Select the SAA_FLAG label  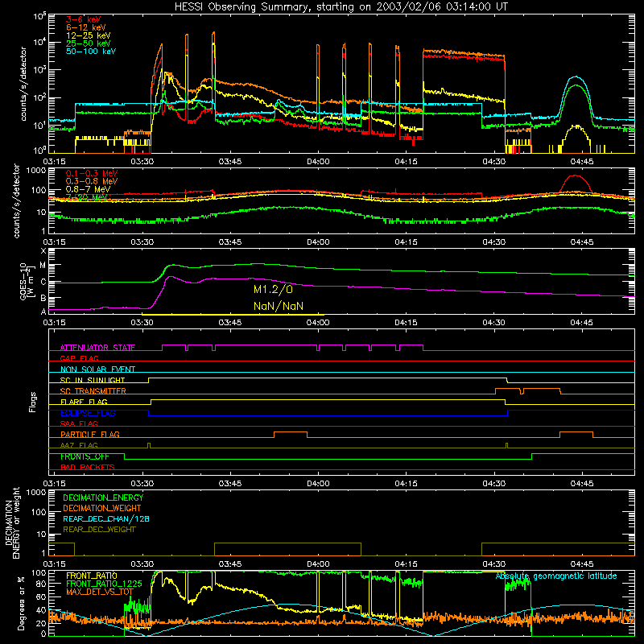79,423
